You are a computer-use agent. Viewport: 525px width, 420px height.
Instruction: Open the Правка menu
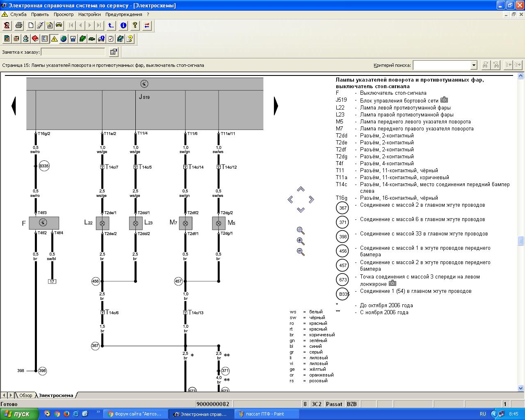40,14
